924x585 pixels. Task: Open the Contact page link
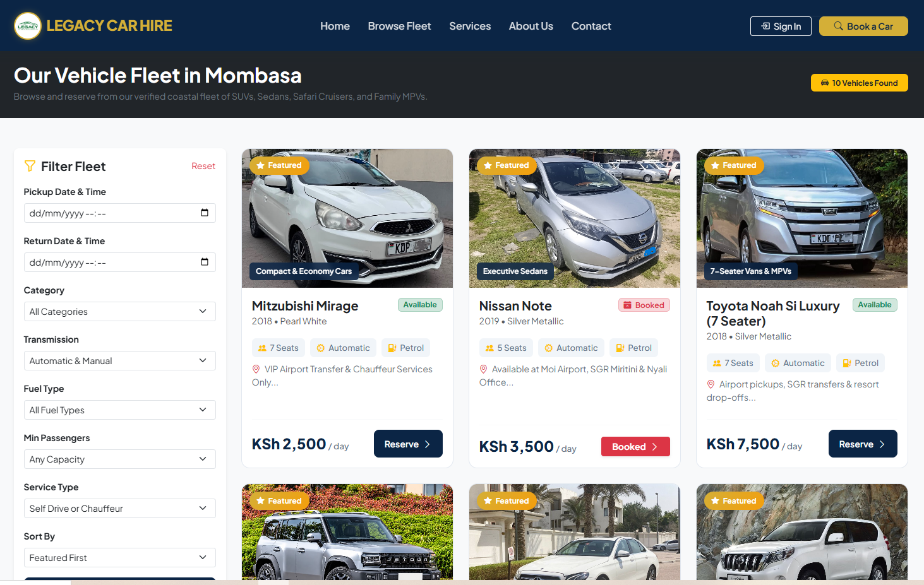click(x=591, y=26)
